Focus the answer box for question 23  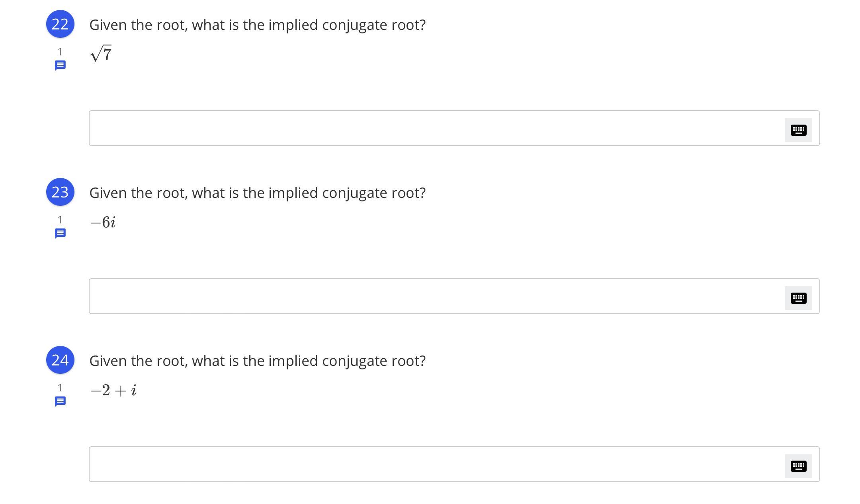[x=434, y=296]
